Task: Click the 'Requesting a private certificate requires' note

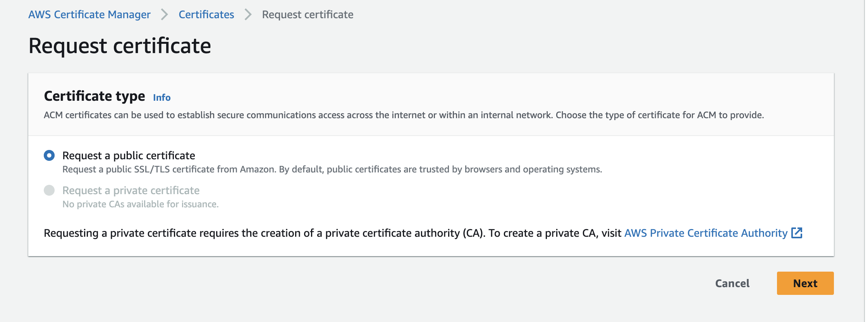Action: coord(333,233)
